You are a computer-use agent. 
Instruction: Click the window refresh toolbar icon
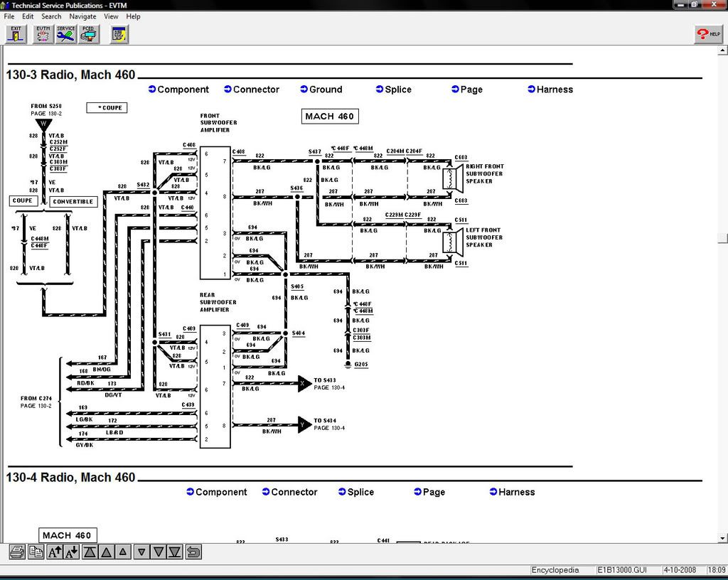coord(119,35)
